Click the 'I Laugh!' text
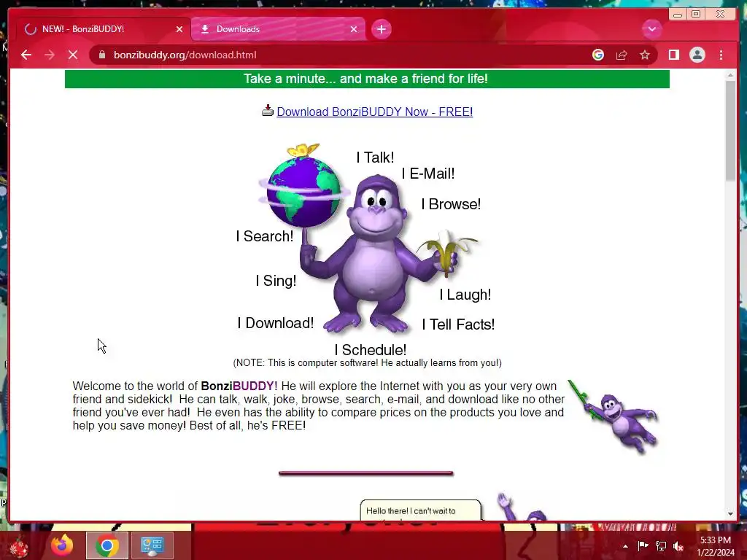The image size is (747, 560). [465, 295]
